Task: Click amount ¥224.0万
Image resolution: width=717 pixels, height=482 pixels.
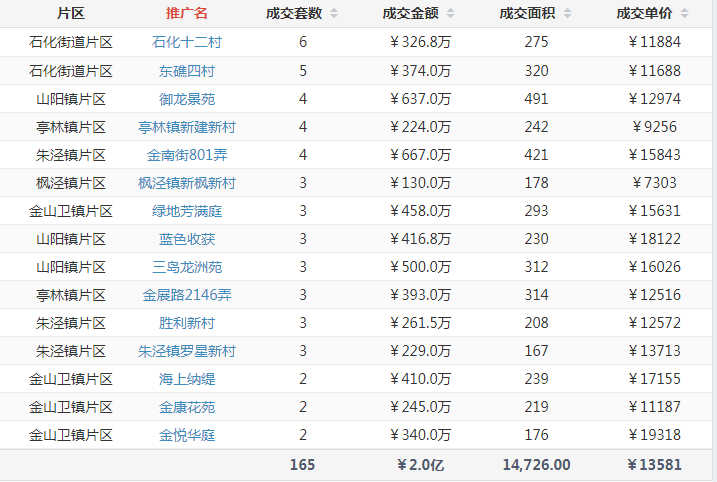Action: (420, 127)
